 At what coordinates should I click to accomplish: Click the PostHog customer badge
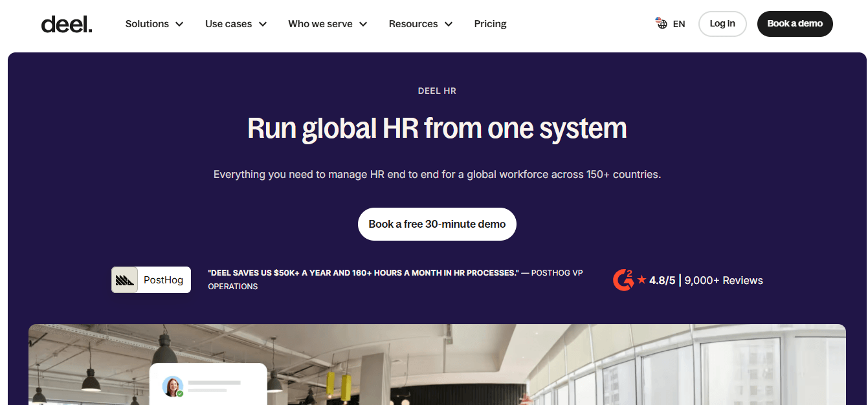(151, 280)
